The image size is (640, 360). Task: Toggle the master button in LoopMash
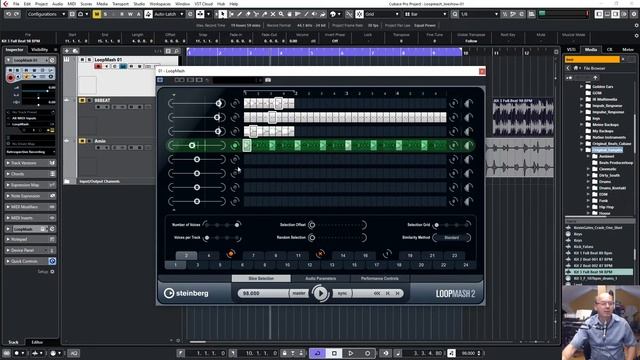coord(299,293)
